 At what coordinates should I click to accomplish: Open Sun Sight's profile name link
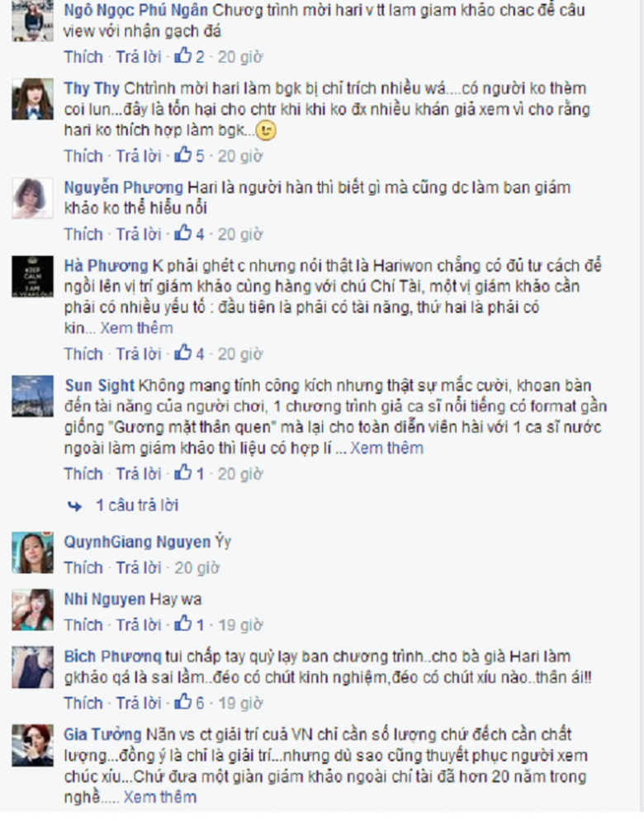point(99,386)
